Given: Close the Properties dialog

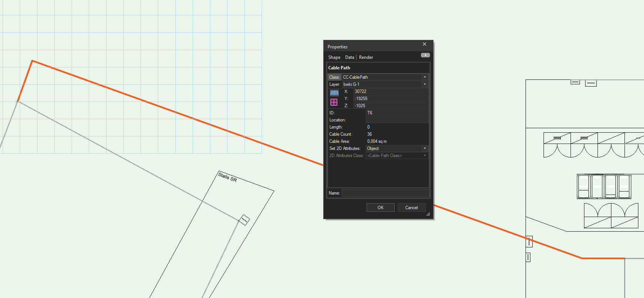Looking at the screenshot, I should 424,44.
